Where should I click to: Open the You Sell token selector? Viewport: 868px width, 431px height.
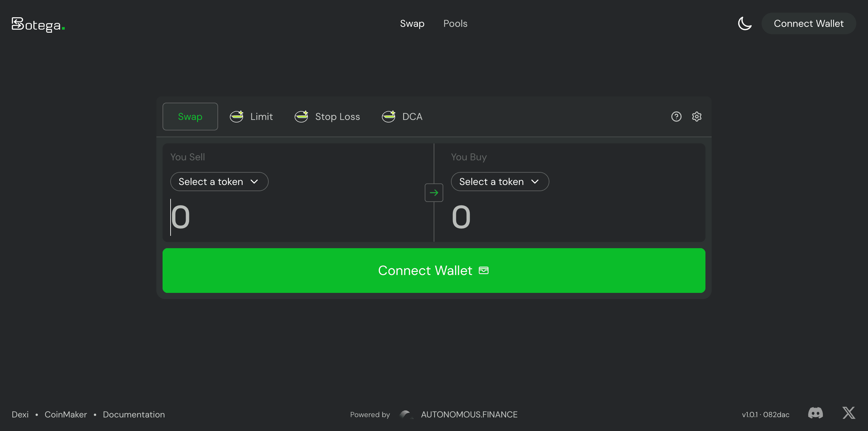click(219, 182)
